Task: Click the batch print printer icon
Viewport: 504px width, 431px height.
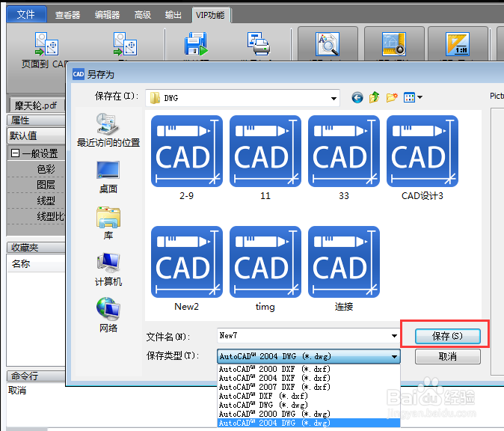Action: (259, 43)
